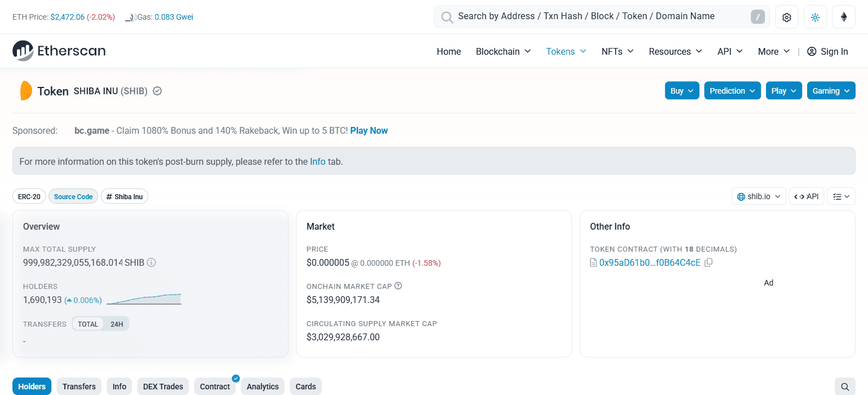Select 24H transfers toggle

[x=117, y=324]
